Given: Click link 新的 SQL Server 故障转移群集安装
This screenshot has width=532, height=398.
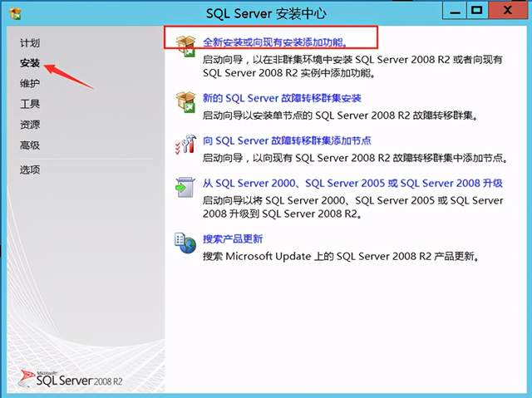Looking at the screenshot, I should (282, 98).
